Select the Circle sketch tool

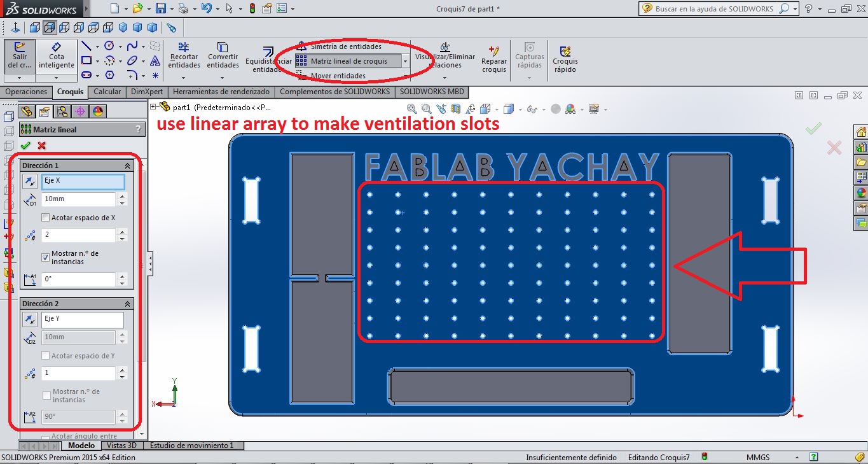coord(109,46)
